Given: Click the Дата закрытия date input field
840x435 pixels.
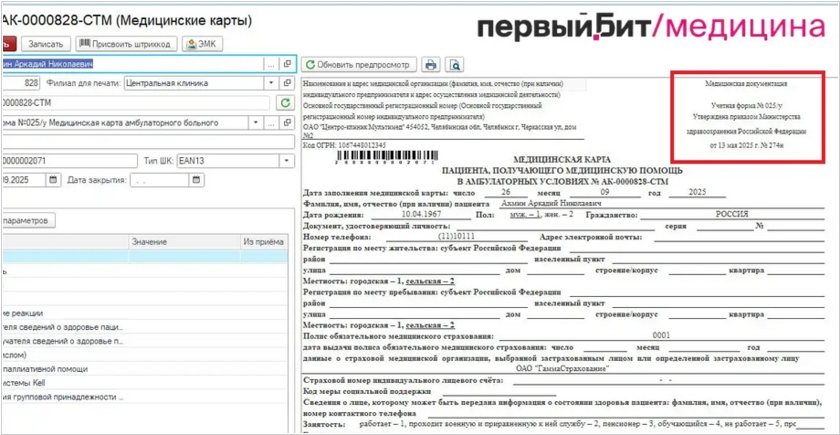Looking at the screenshot, I should tap(160, 181).
